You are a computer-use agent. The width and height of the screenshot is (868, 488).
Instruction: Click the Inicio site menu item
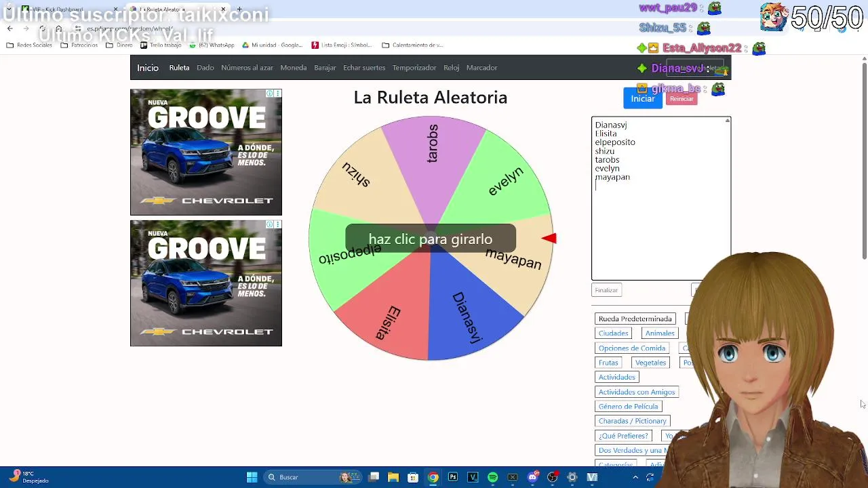pyautogui.click(x=148, y=68)
